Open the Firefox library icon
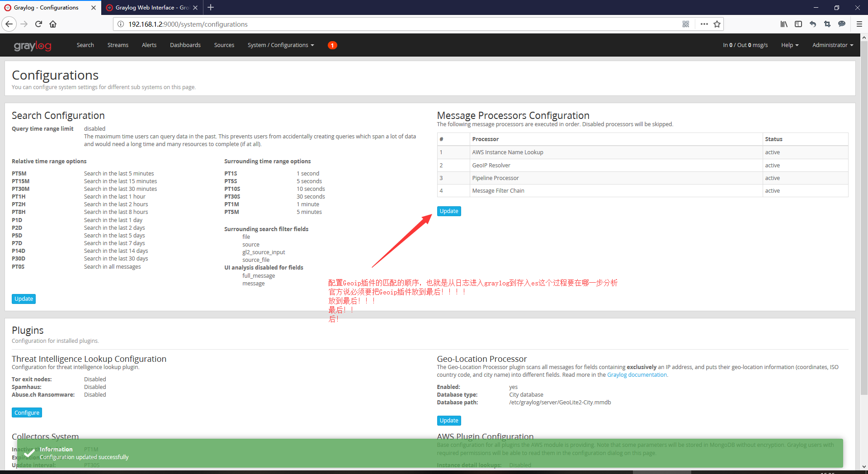The image size is (868, 474). tap(784, 24)
